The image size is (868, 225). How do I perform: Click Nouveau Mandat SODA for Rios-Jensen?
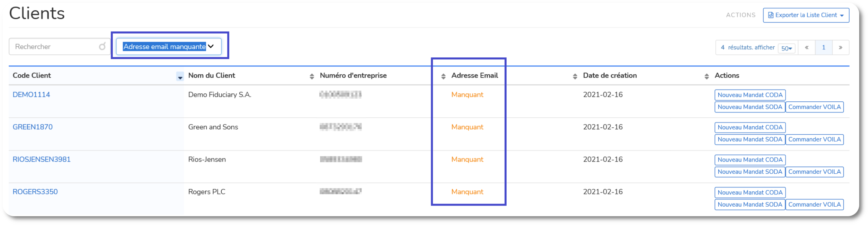(x=750, y=172)
